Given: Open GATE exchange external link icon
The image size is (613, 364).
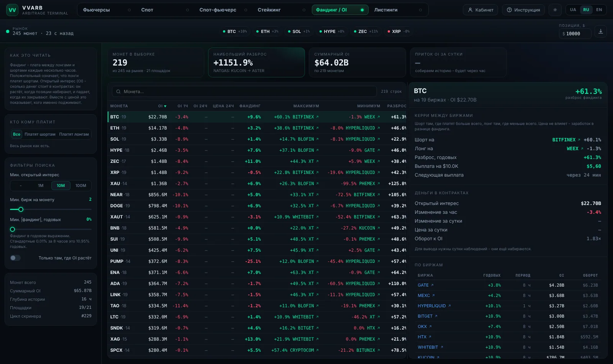Looking at the screenshot, I should click(x=432, y=285).
